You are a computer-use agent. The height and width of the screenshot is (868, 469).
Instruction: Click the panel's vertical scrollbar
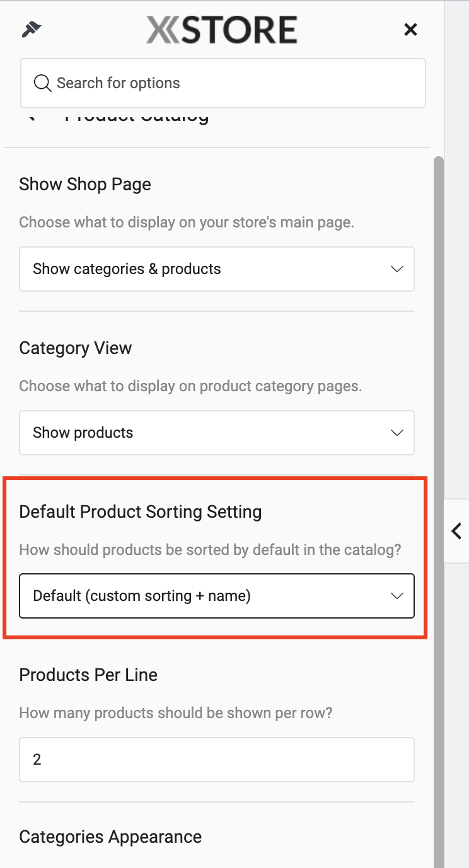(439, 504)
